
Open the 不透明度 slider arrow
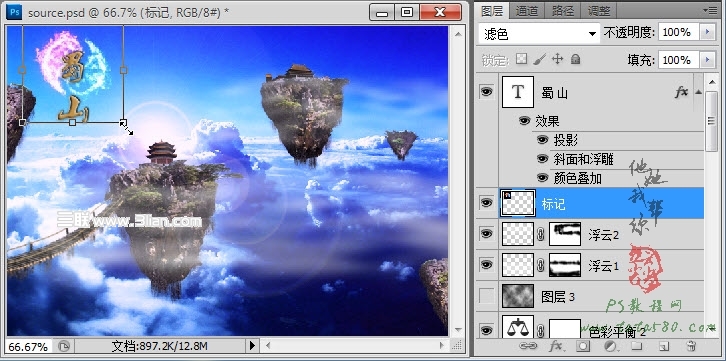707,32
